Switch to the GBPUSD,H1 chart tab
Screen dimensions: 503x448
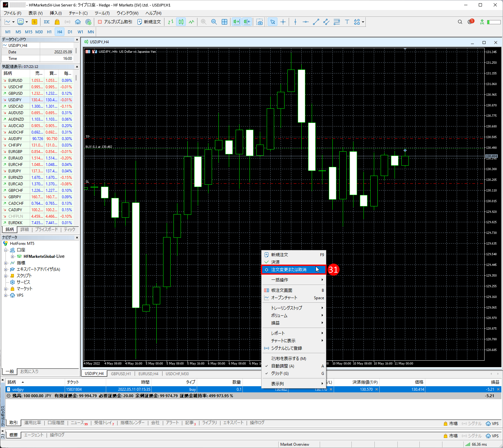click(x=121, y=374)
